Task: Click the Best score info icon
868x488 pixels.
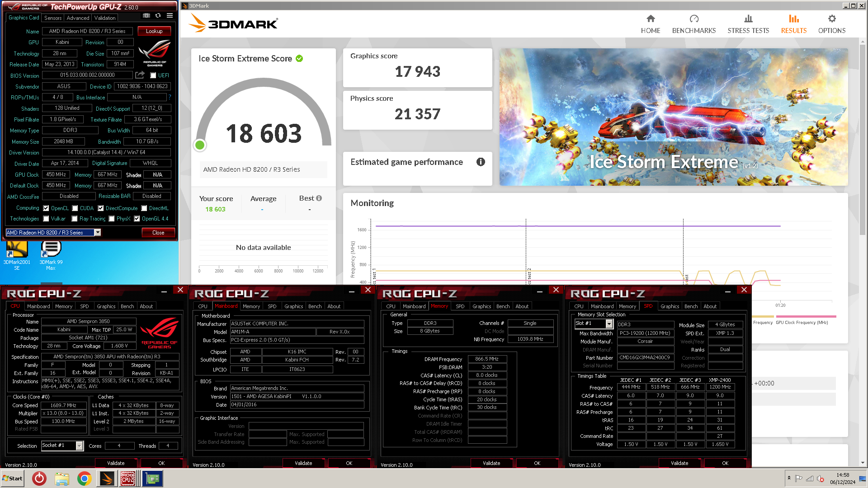Action: [x=319, y=198]
